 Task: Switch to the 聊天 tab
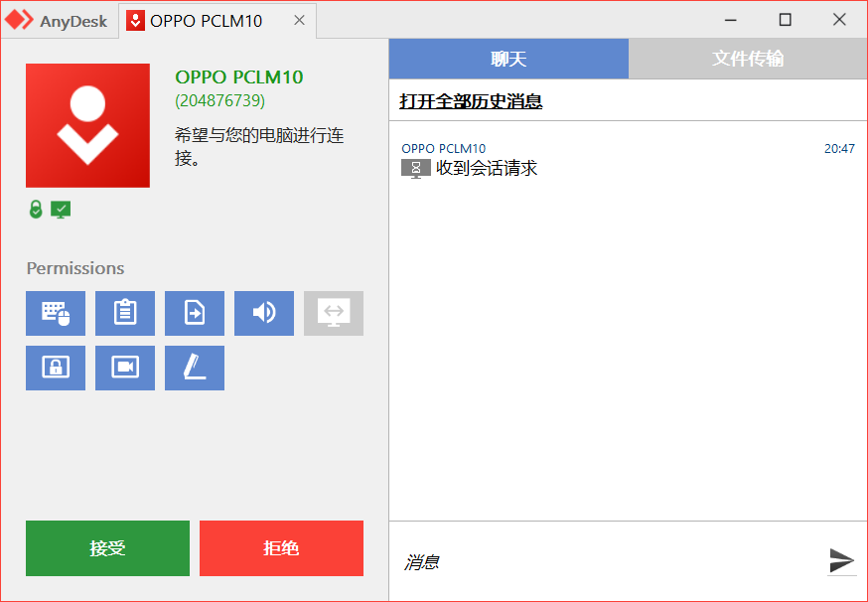508,59
